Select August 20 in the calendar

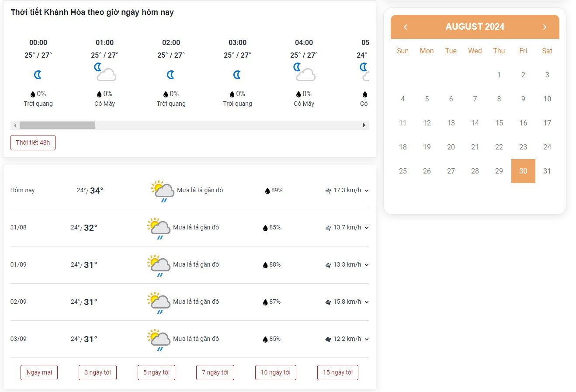[451, 147]
